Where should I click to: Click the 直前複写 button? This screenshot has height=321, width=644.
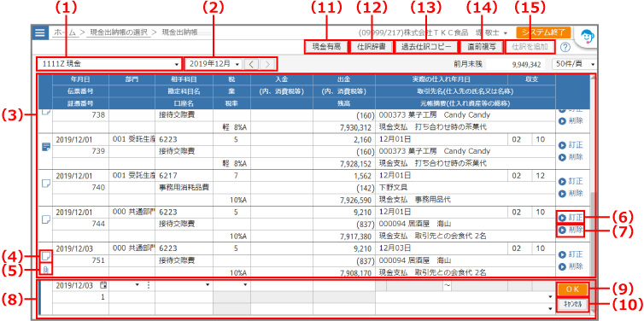482,47
